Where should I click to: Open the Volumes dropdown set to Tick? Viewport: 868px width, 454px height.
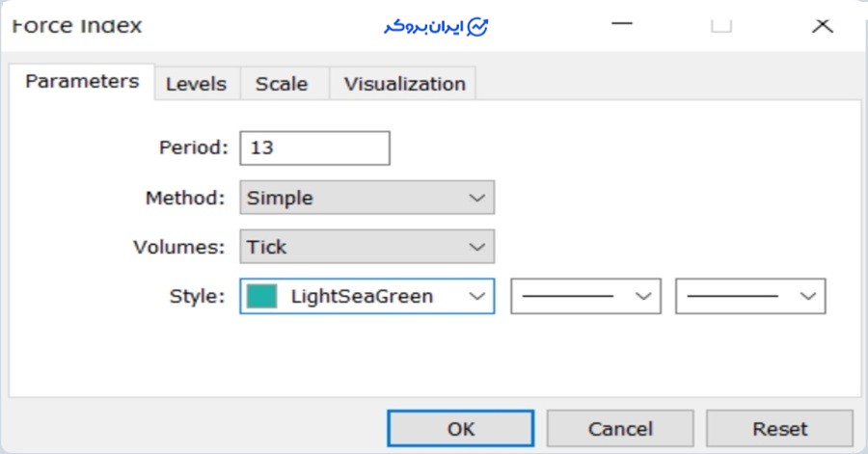point(366,247)
